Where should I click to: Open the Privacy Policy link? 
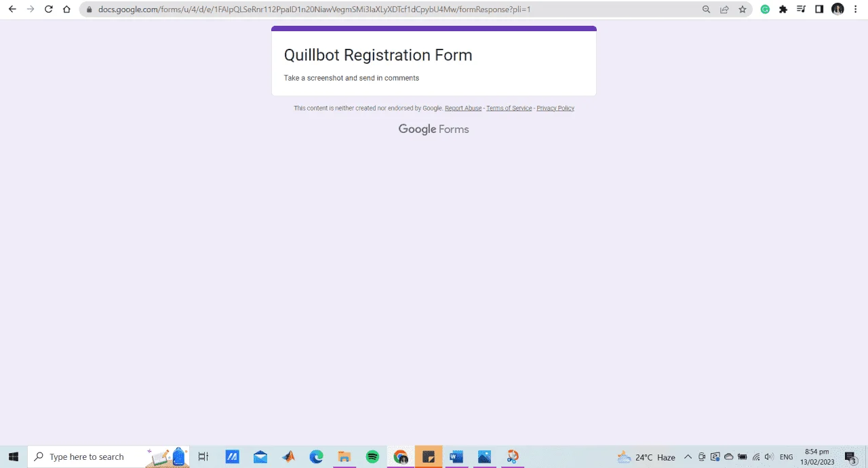click(x=555, y=109)
